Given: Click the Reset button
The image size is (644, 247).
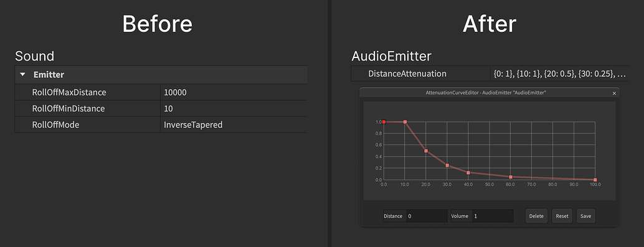Looking at the screenshot, I should (562, 216).
